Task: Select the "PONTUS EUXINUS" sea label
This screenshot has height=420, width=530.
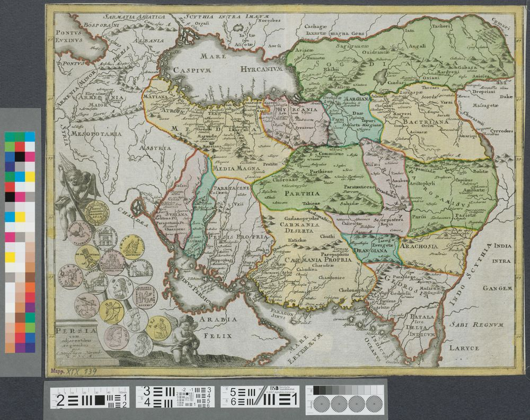Action: click(x=69, y=37)
